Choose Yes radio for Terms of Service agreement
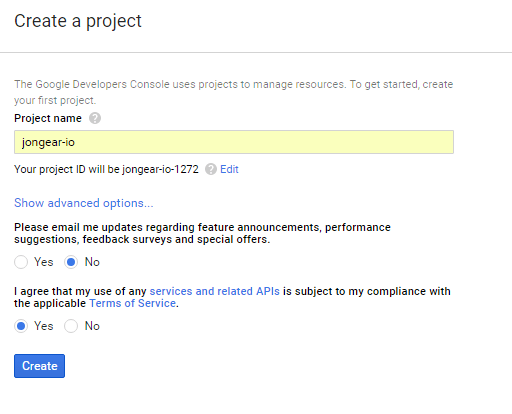Viewport: 512px width, 414px height. click(21, 326)
